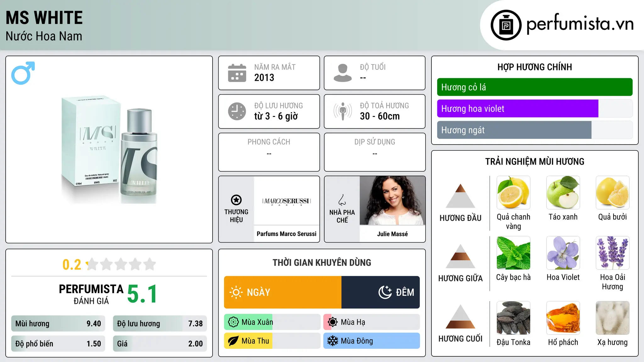644x362 pixels.
Task: Click the Hương đầu pyramid icon
Action: click(460, 196)
